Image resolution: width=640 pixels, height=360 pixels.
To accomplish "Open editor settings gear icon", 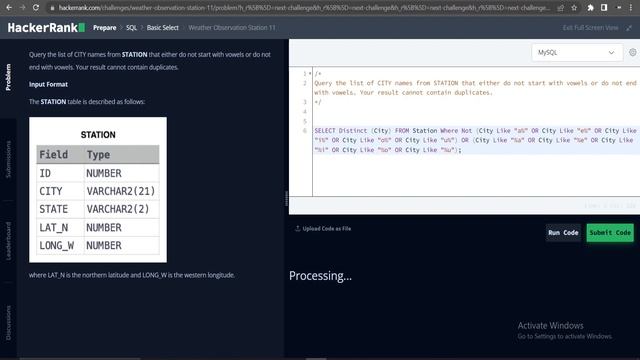I will click(632, 52).
